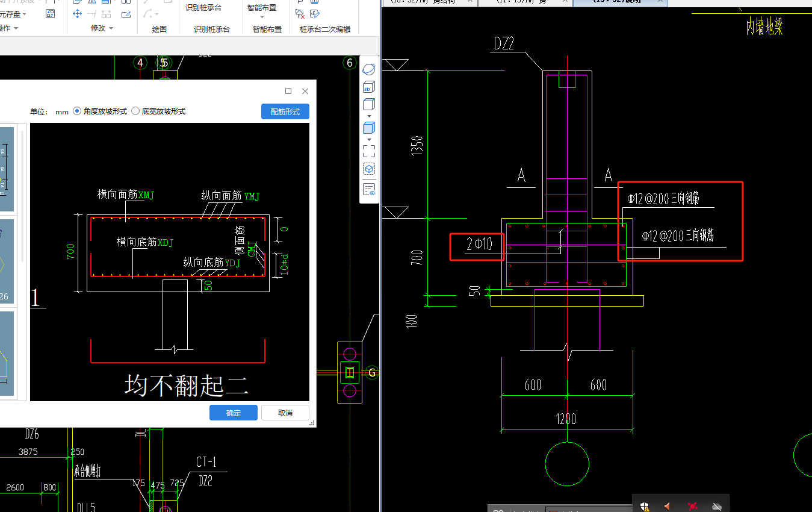Click the display settings list-with-eye icon

pos(369,190)
